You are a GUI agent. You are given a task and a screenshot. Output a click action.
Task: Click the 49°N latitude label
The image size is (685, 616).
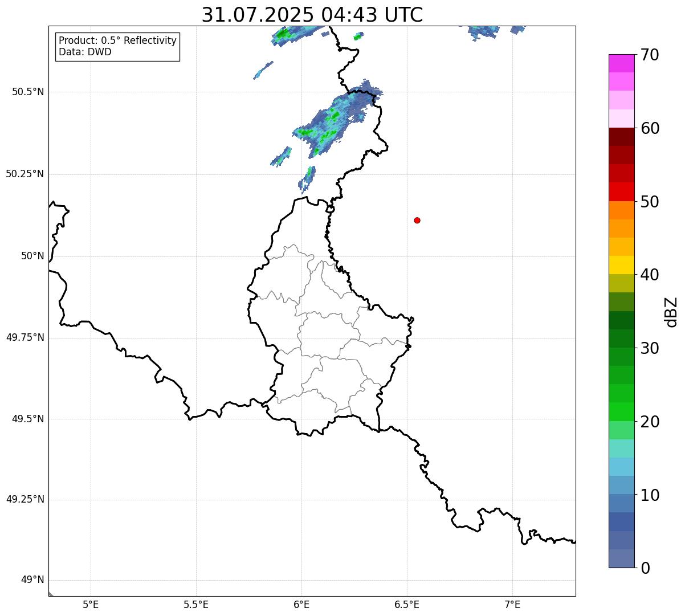tap(32, 580)
